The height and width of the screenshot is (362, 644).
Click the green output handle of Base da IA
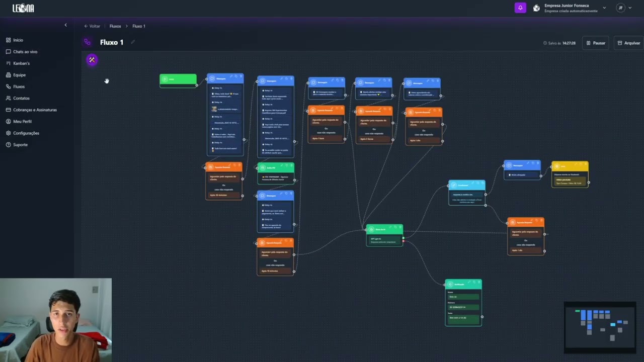tap(403, 238)
